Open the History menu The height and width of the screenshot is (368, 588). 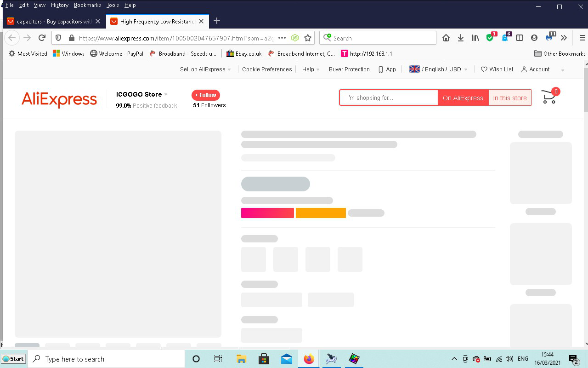coord(60,5)
